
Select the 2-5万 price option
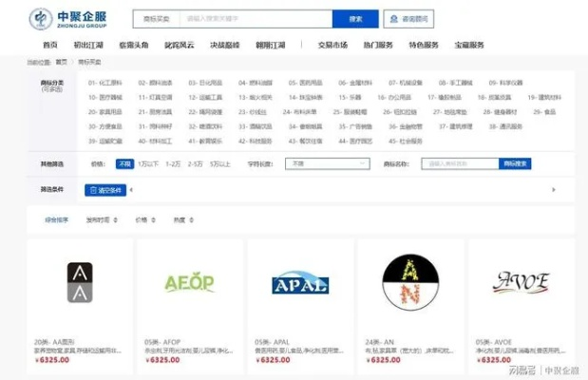196,164
